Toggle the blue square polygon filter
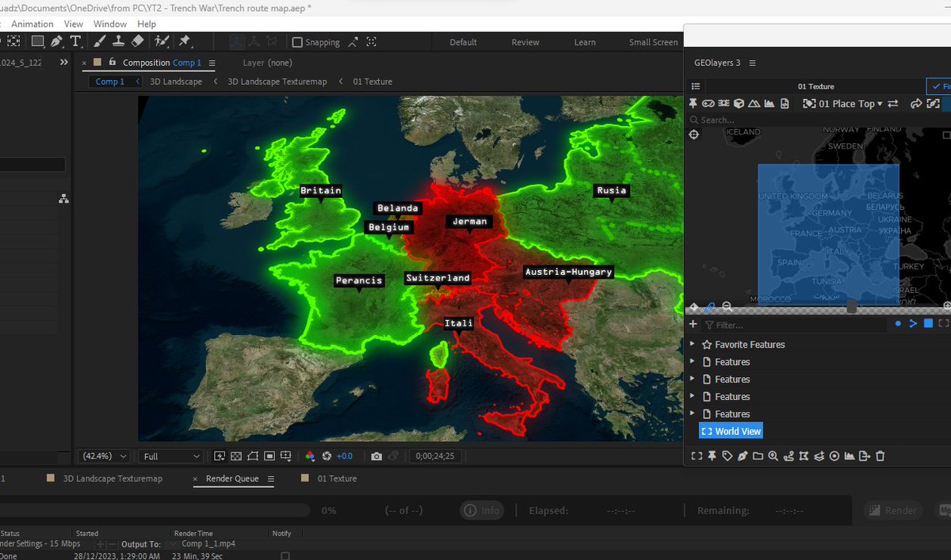This screenshot has width=951, height=560. click(928, 324)
